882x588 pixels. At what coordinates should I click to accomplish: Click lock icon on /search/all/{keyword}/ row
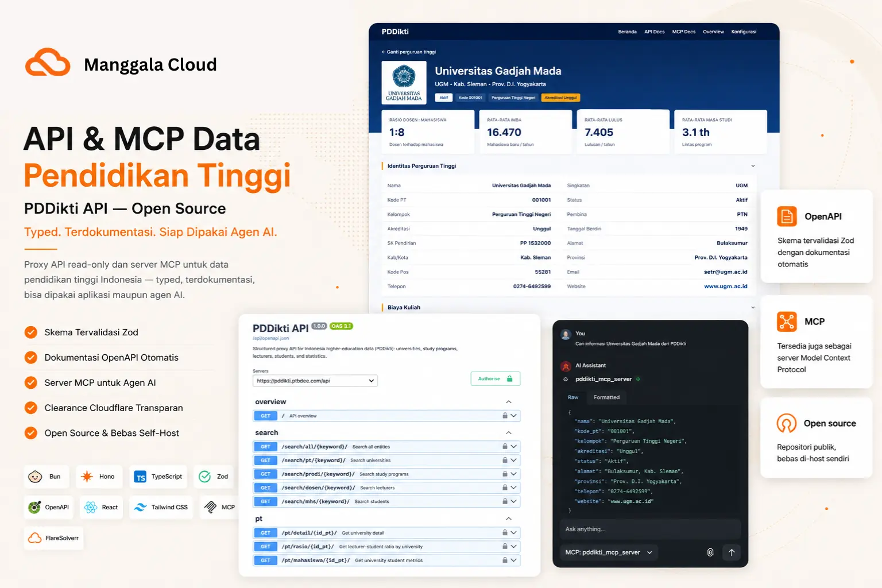(505, 447)
